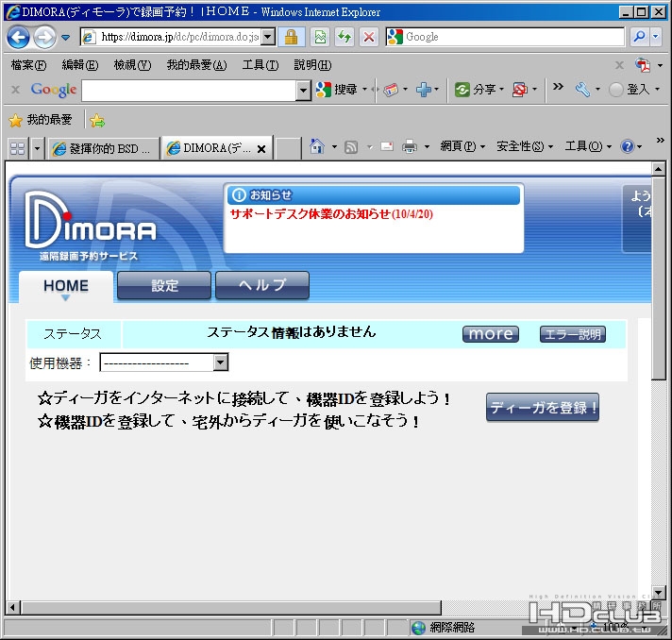672x640 pixels.
Task: Click the Quick Tabs grid icon
Action: click(18, 148)
